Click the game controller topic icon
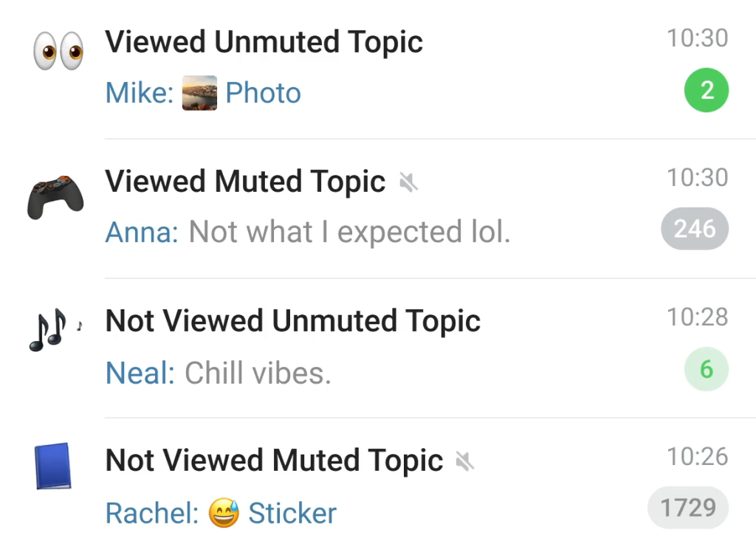This screenshot has height=558, width=756. click(55, 197)
